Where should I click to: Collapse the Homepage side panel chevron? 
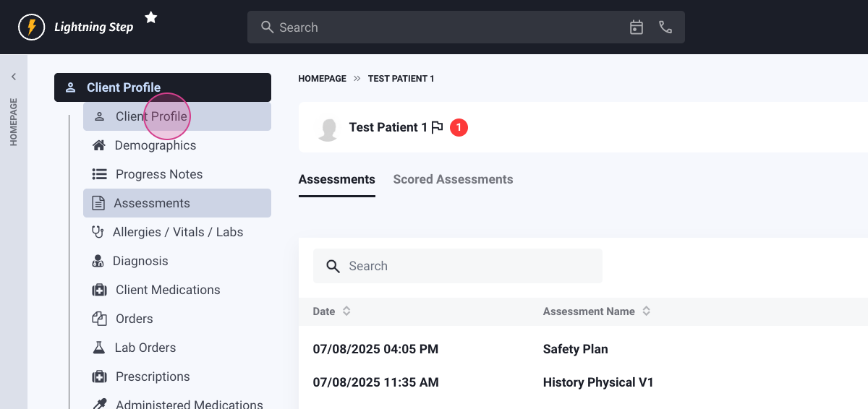click(14, 77)
